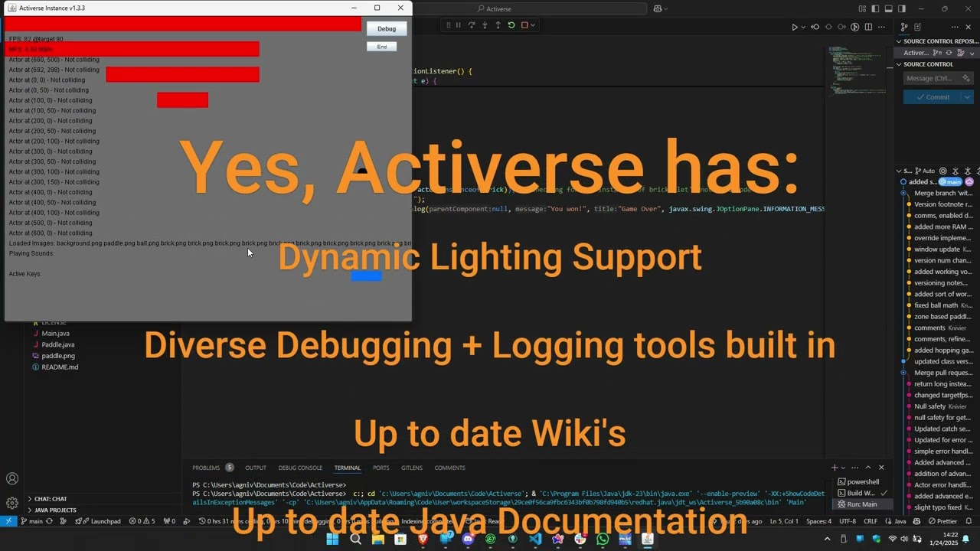Switch to the TERMINAL tab
The width and height of the screenshot is (980, 551).
[347, 468]
